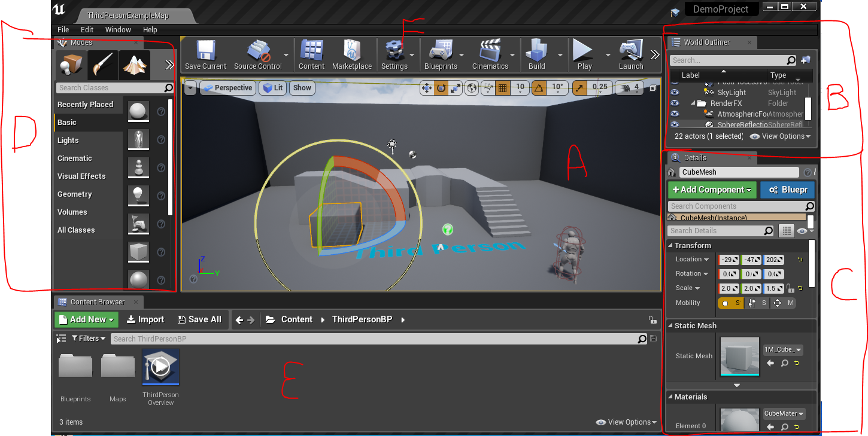The height and width of the screenshot is (436, 868).
Task: Select the Landscape mode icon
Action: (134, 65)
